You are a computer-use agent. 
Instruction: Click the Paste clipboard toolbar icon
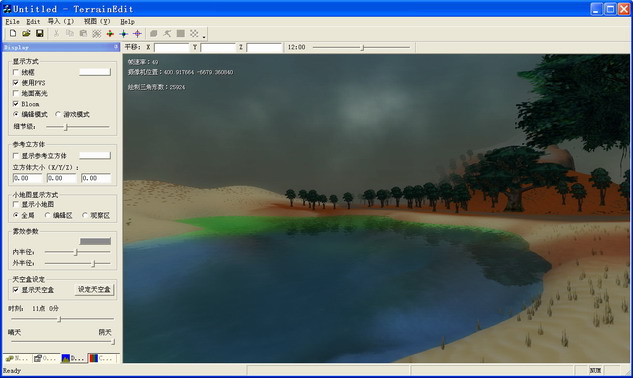tap(83, 34)
